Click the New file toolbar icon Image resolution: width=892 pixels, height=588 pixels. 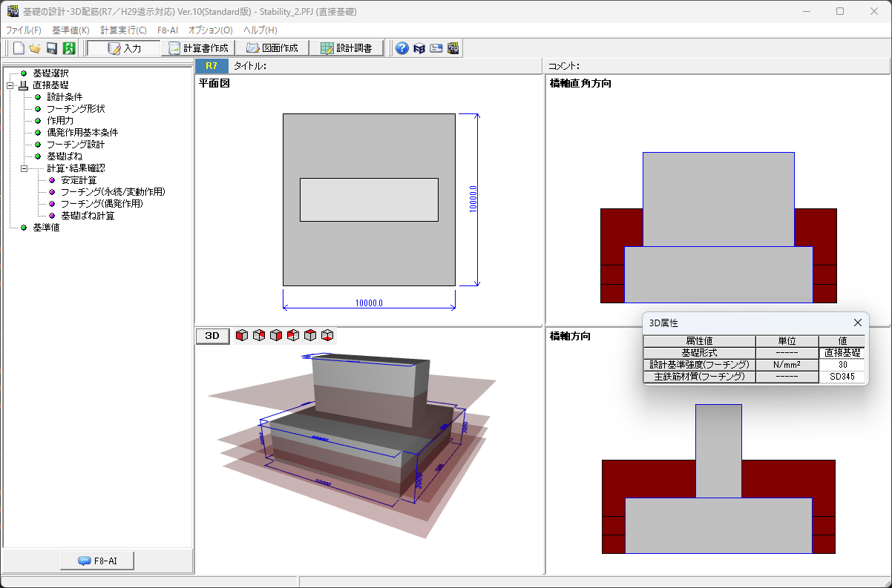click(x=19, y=48)
